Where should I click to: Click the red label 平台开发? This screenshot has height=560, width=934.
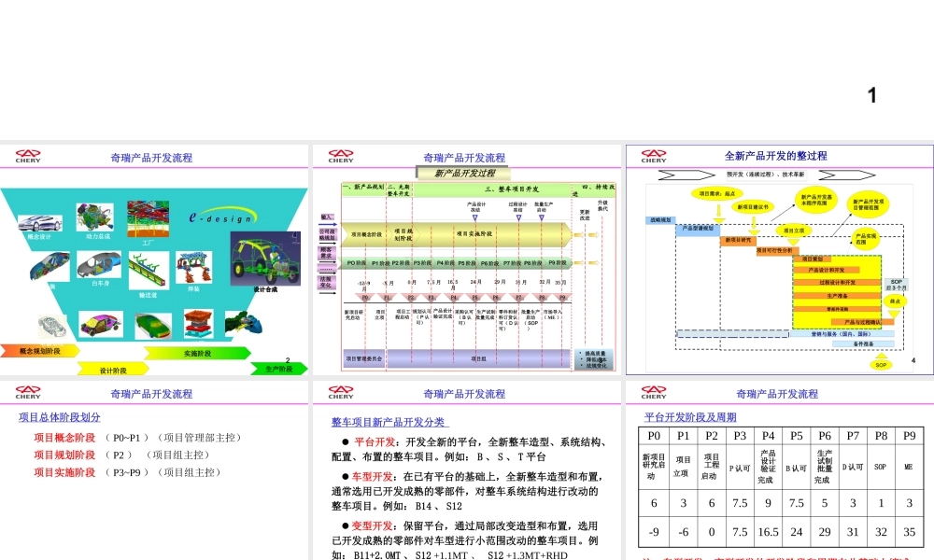[375, 441]
